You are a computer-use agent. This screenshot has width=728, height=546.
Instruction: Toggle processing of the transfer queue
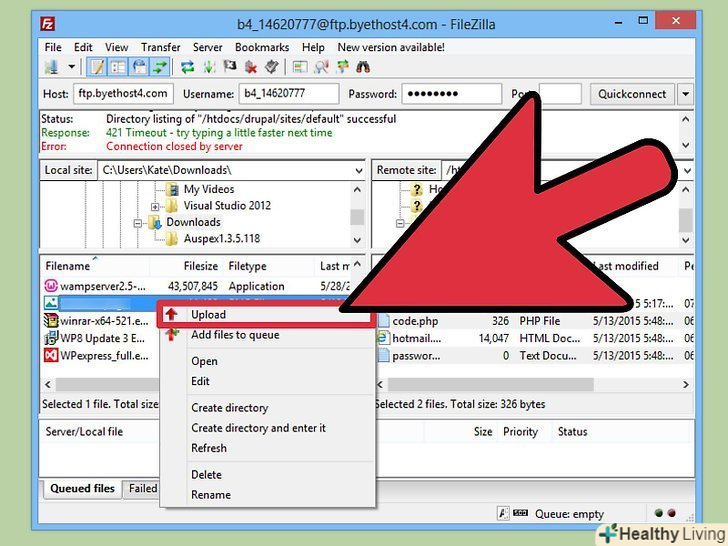pos(209,67)
